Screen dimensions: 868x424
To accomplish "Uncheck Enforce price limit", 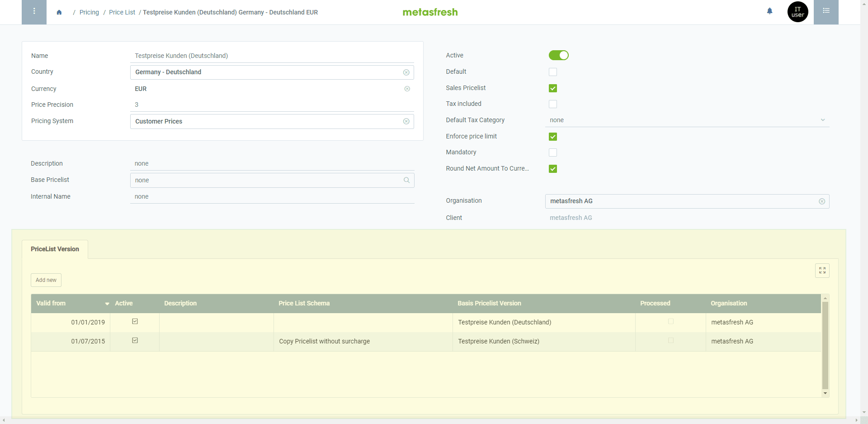I will [552, 137].
